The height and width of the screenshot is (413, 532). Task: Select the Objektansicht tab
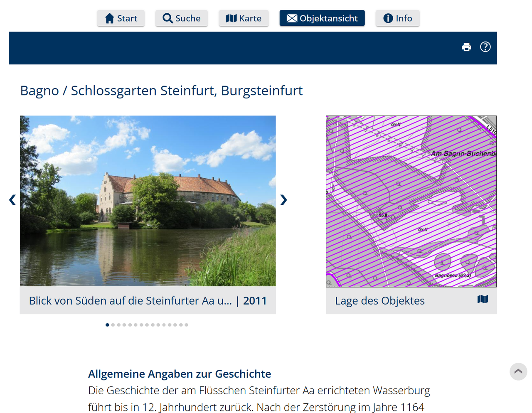[322, 18]
